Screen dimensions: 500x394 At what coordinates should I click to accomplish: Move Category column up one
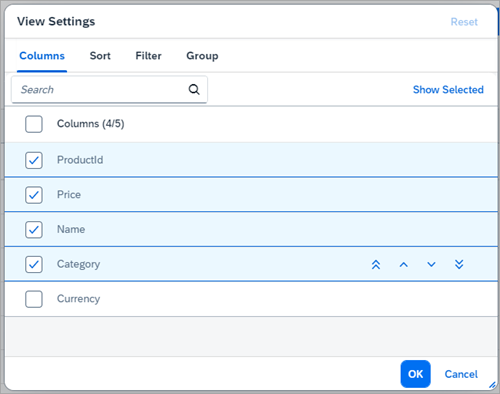404,265
